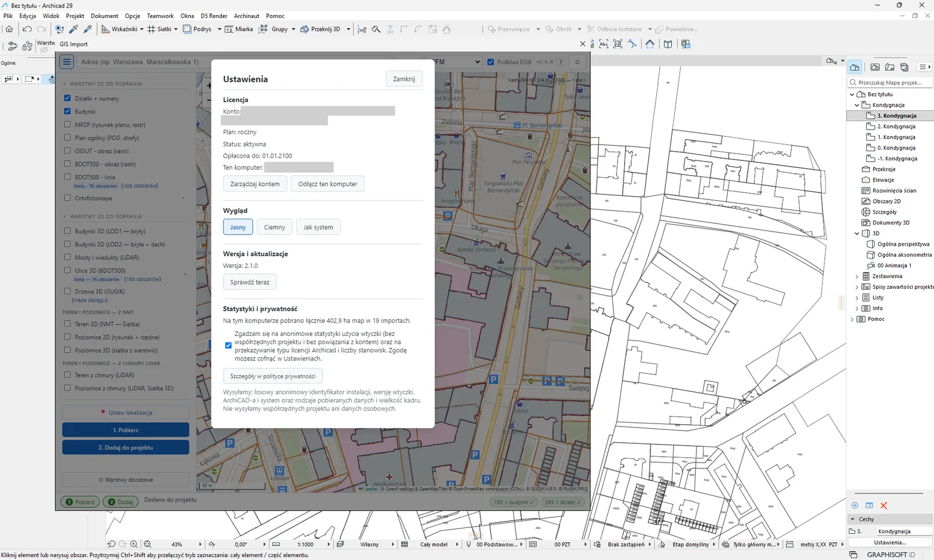Inject parameters with the syringe tool
This screenshot has width=934, height=560.
click(x=88, y=29)
